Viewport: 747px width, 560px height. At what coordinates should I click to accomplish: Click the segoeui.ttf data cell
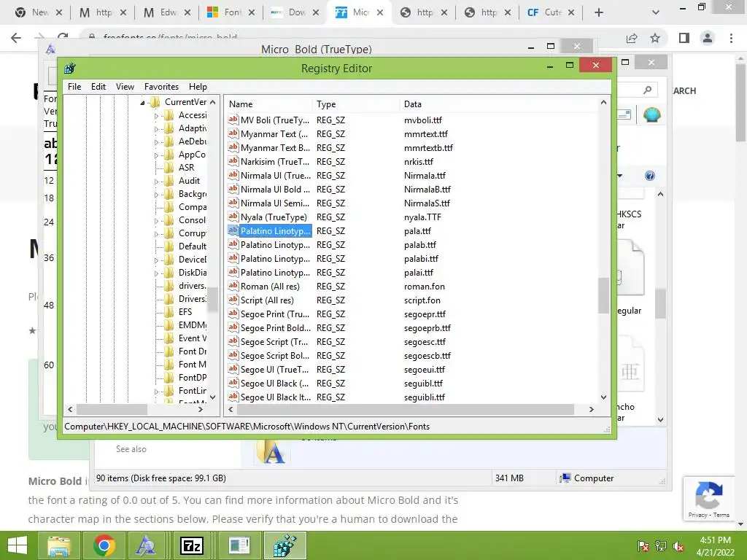coord(424,370)
